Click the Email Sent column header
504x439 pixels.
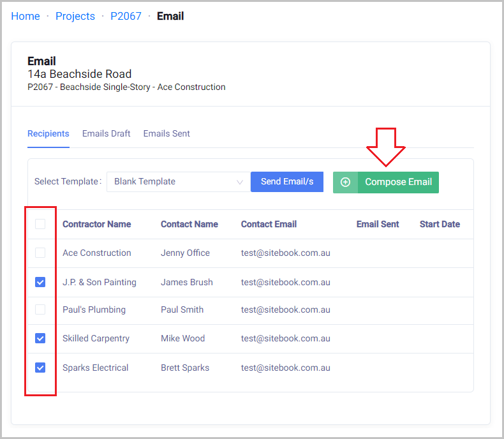click(x=378, y=224)
